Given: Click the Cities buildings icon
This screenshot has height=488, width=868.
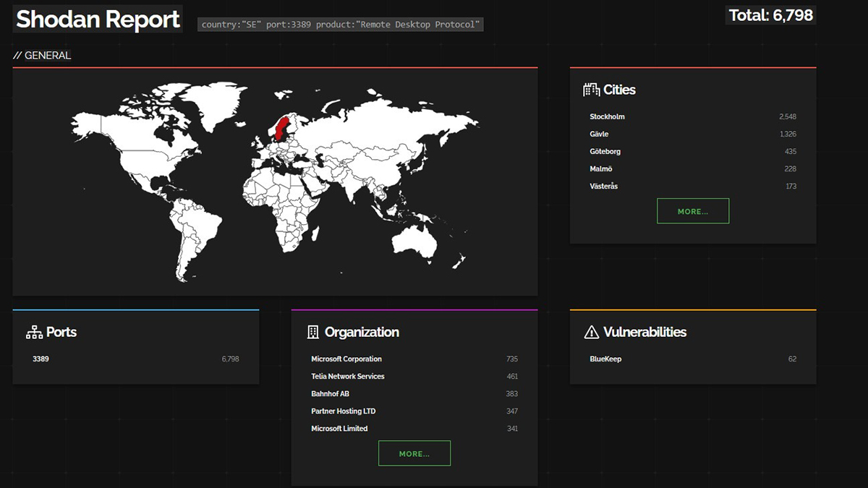Looking at the screenshot, I should (591, 90).
